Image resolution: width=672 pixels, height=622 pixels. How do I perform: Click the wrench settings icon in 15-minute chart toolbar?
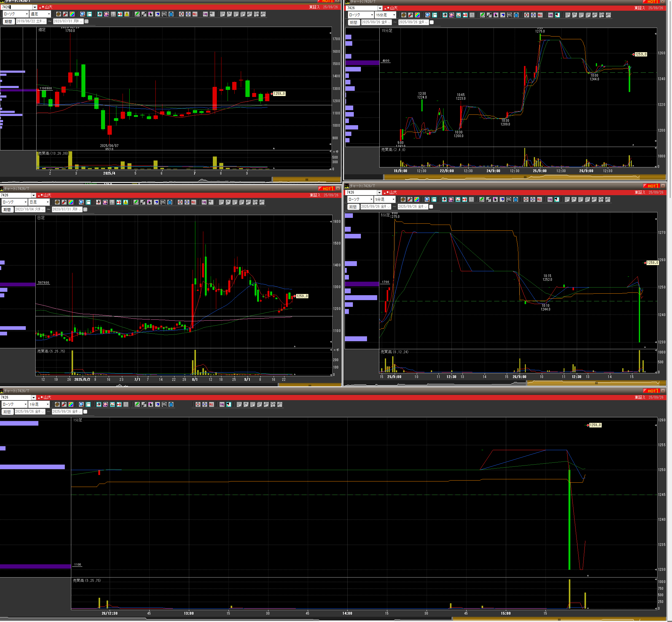coord(410,15)
